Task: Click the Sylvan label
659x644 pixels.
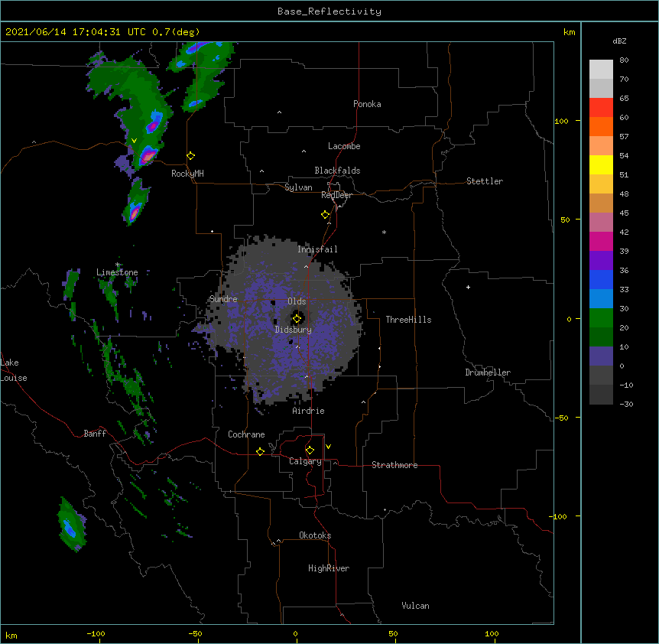Action: coord(298,187)
